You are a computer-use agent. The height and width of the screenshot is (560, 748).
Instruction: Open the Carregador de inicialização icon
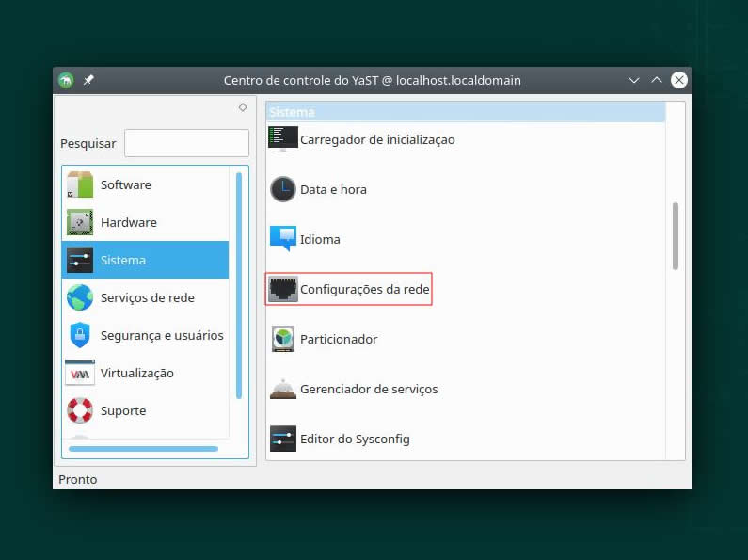click(x=283, y=138)
